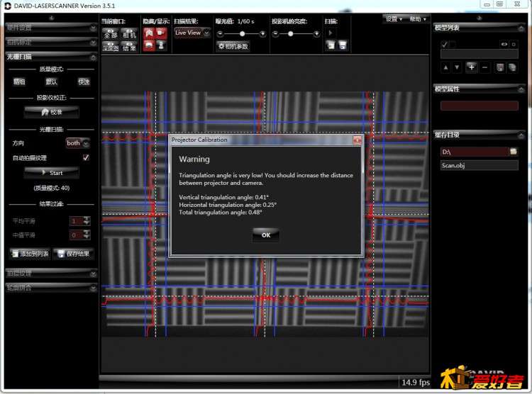Toggle model visibility eye icon

point(504,44)
